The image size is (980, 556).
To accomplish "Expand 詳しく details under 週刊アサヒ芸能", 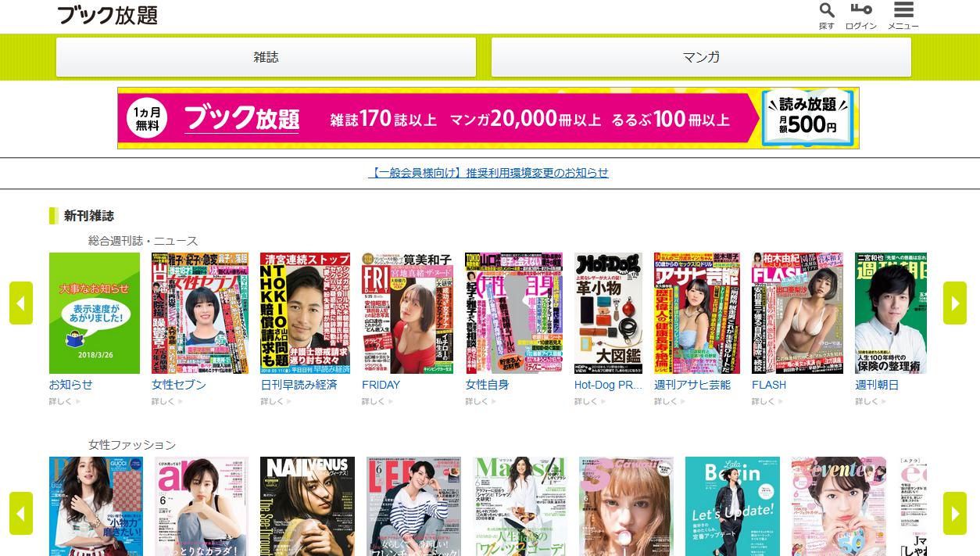I will (x=670, y=401).
